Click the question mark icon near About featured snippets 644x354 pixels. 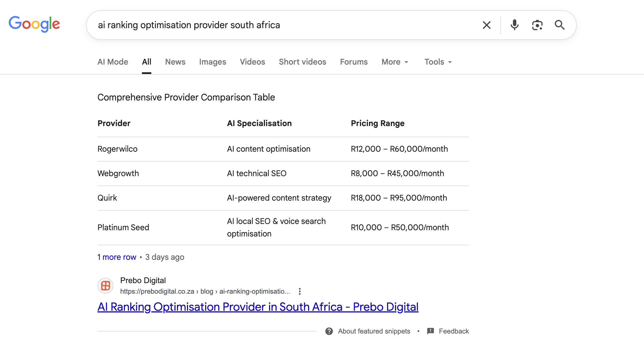[329, 331]
